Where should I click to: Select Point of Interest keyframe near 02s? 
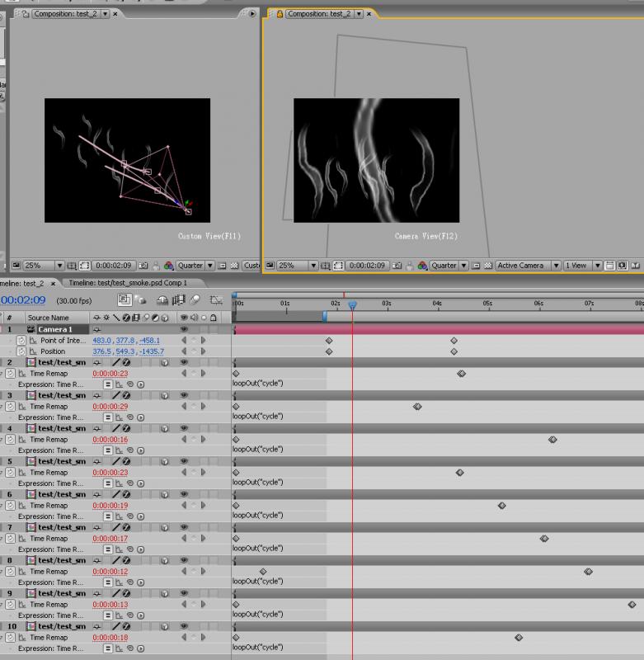pyautogui.click(x=328, y=341)
